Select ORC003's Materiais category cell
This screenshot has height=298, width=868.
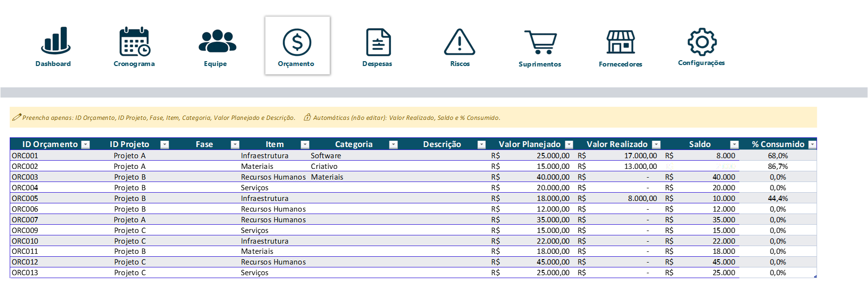(354, 177)
